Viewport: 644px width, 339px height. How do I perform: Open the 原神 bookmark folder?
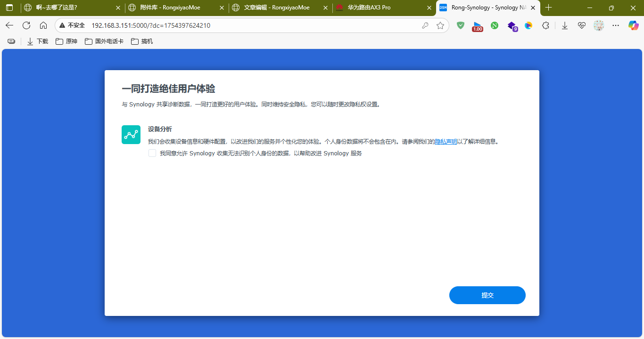point(66,41)
